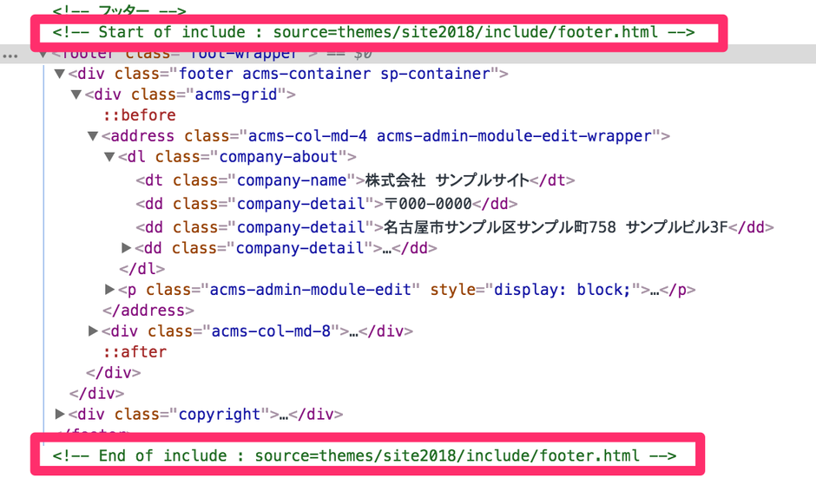Click the ellipsis more-actions icon
The height and width of the screenshot is (504, 816).
tap(10, 54)
